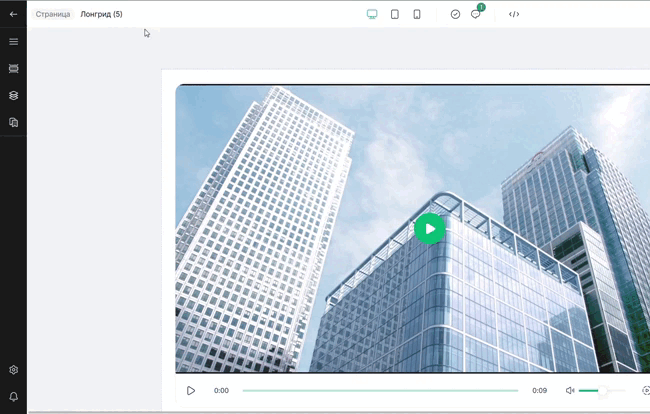
Task: Open the hamburger menu in the sidebar
Action: pos(13,42)
